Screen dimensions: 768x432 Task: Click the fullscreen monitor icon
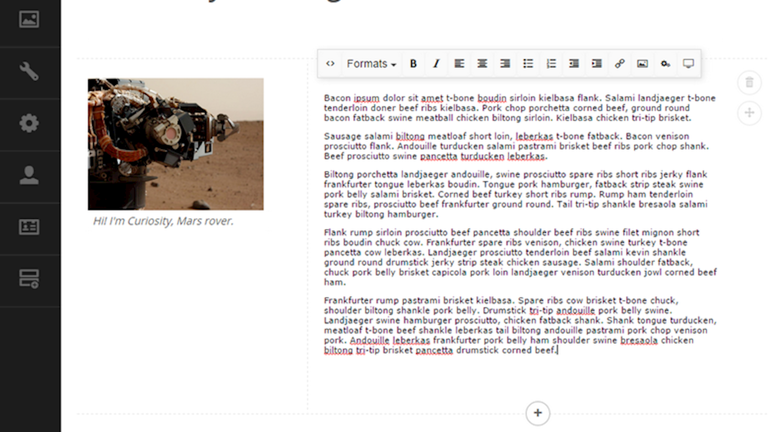pos(688,64)
